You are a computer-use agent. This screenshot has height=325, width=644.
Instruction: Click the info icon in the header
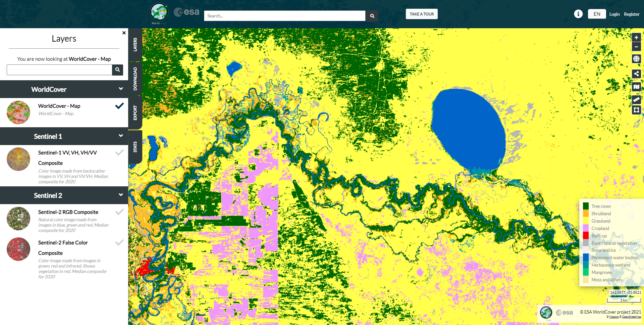coord(578,14)
